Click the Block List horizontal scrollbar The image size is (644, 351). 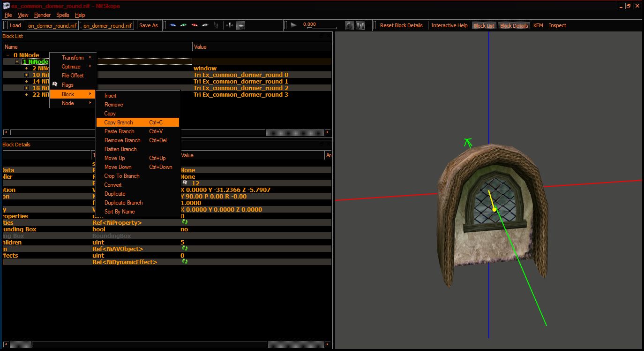167,132
